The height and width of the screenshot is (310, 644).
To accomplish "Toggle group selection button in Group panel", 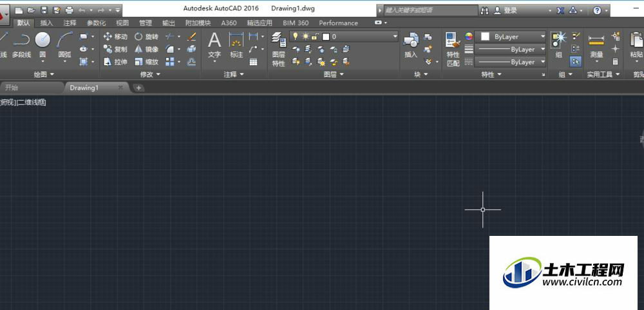I will coord(576,62).
